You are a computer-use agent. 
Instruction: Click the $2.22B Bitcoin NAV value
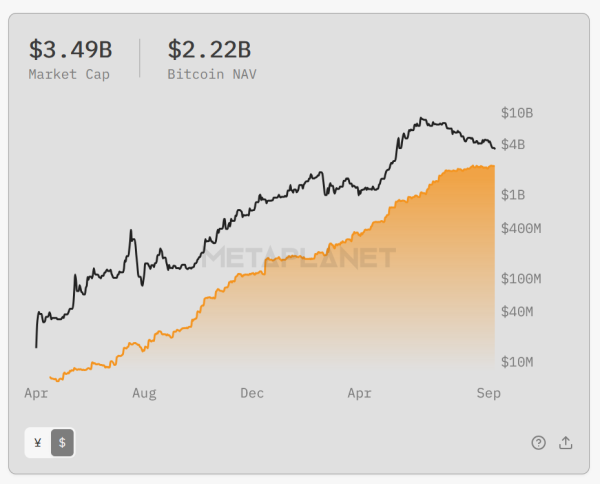209,49
